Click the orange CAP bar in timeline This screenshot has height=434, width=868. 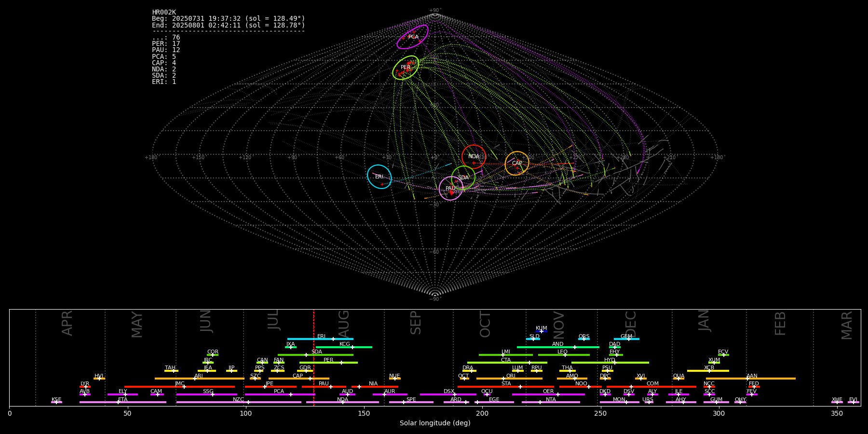299,379
